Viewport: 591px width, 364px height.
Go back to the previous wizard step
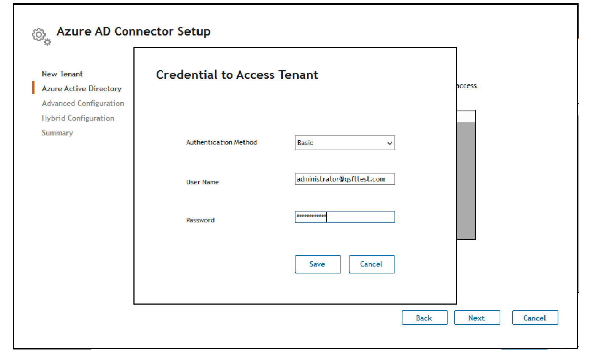pos(425,318)
